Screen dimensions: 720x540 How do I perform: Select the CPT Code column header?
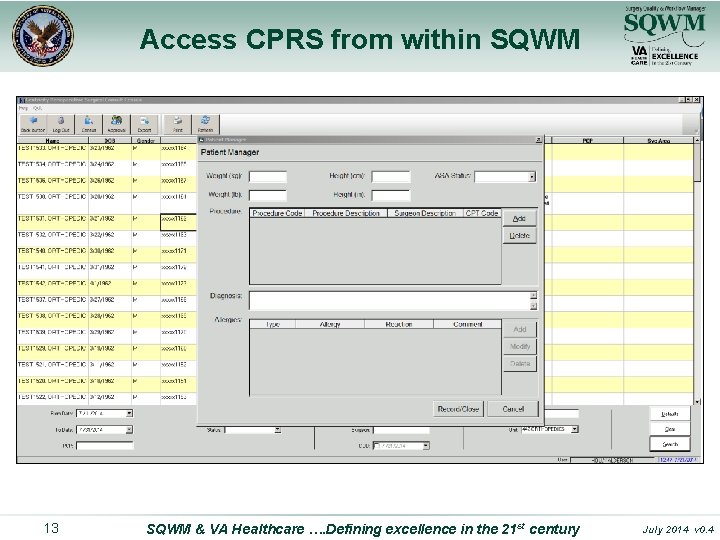[x=482, y=213]
